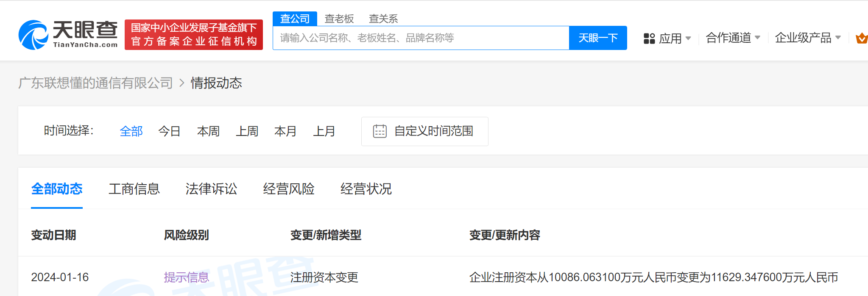
Task: Expand the 合作通道 dropdown menu
Action: pyautogui.click(x=733, y=38)
